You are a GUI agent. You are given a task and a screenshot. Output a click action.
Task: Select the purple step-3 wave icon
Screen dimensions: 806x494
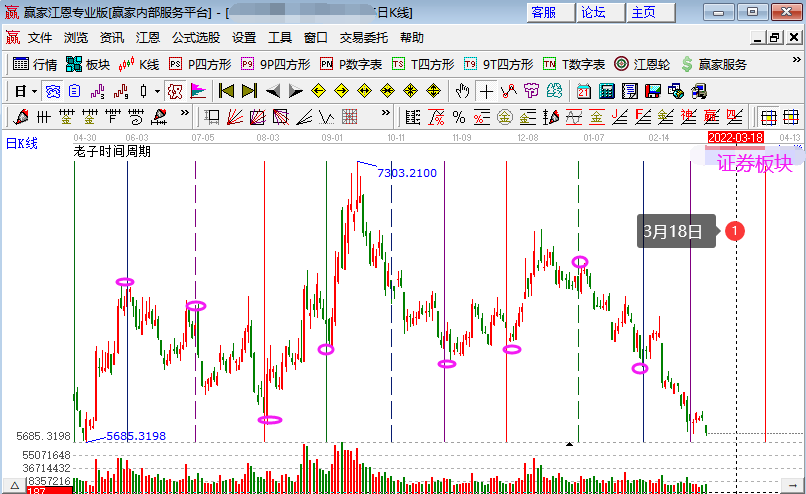click(98, 92)
